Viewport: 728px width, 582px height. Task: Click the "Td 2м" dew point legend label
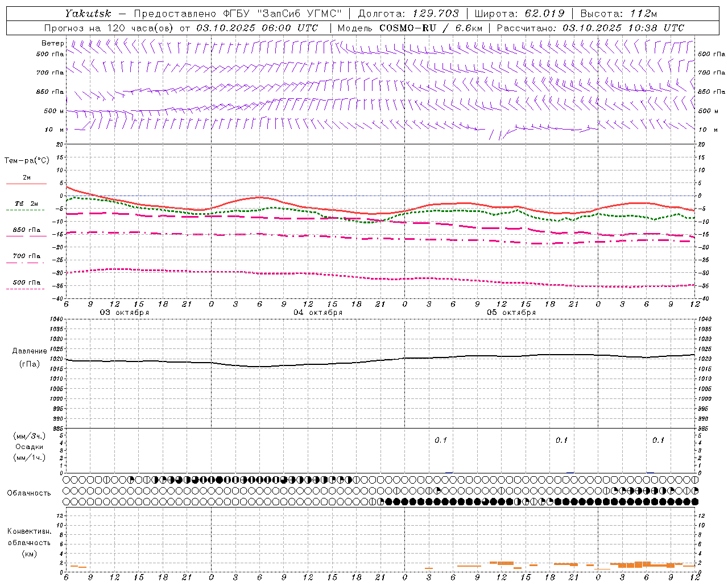tap(27, 203)
